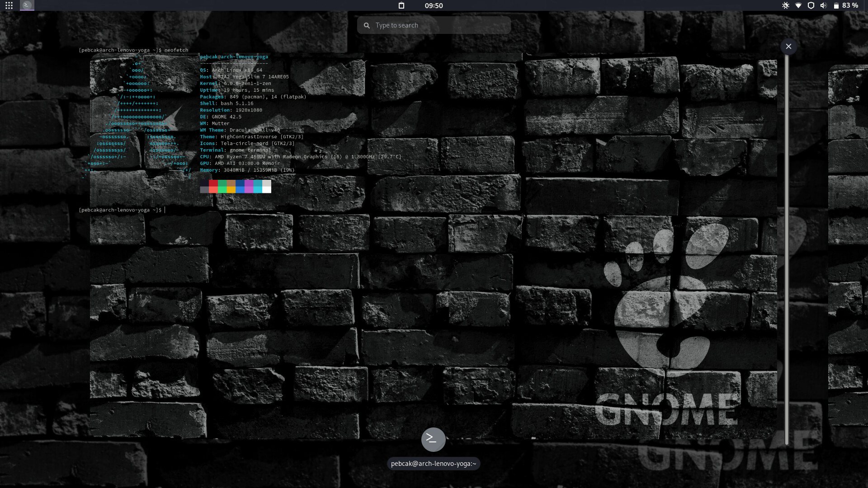Click the WM: Mutter line

215,123
